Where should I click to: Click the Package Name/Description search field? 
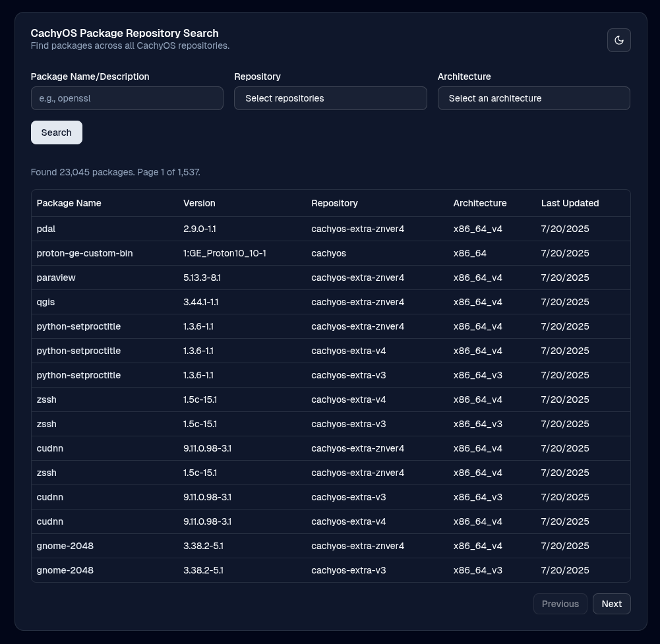coord(127,98)
